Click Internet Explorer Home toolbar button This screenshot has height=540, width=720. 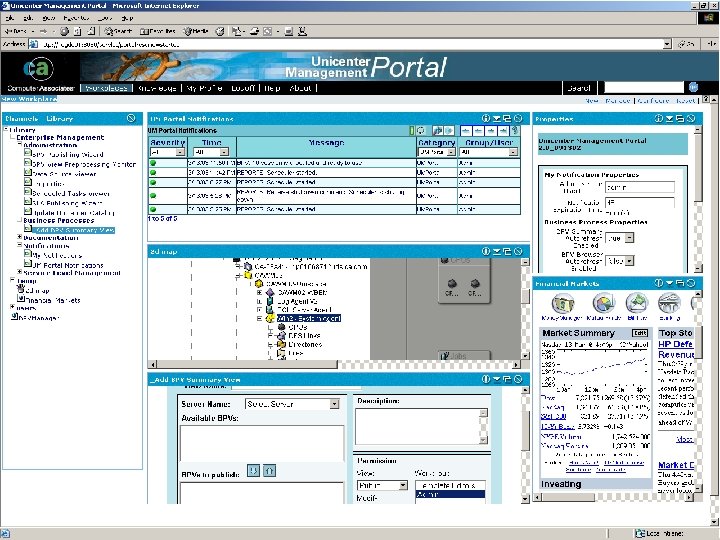point(91,31)
